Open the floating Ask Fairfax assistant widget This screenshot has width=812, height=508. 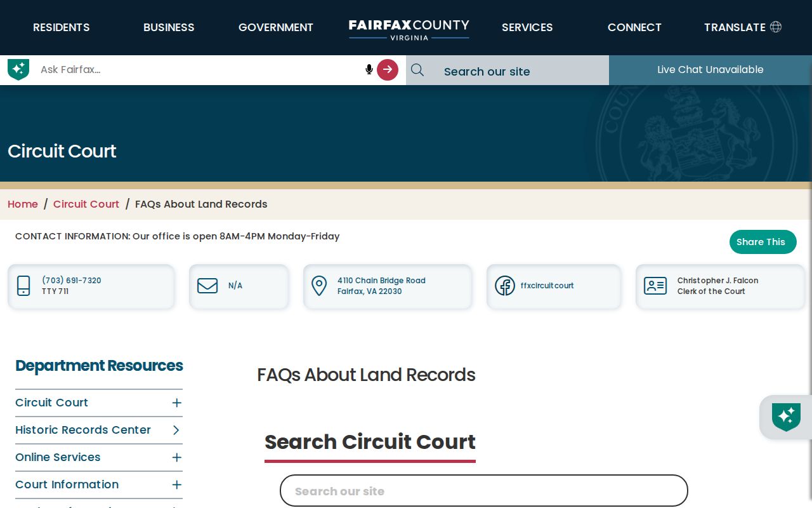pyautogui.click(x=786, y=417)
